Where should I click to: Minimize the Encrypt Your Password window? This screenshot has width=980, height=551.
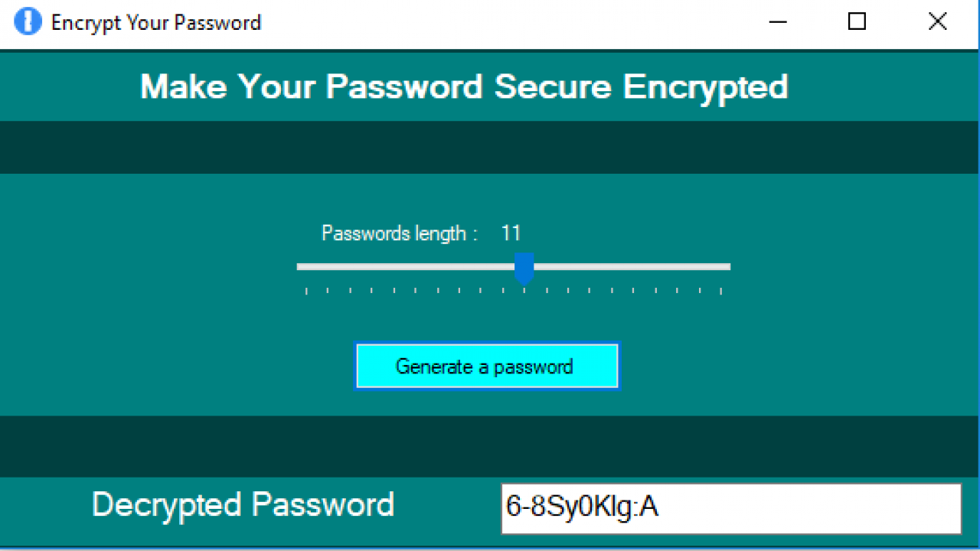point(778,21)
